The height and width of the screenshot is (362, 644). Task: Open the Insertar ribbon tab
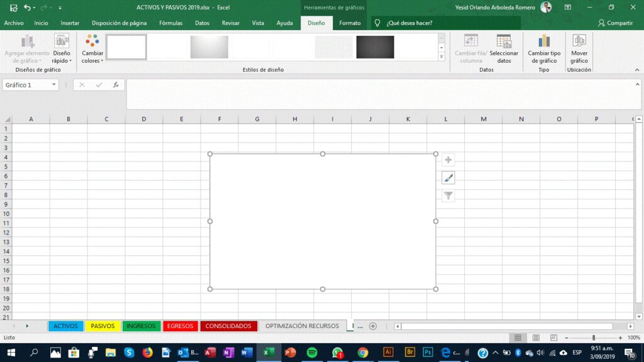coord(70,23)
